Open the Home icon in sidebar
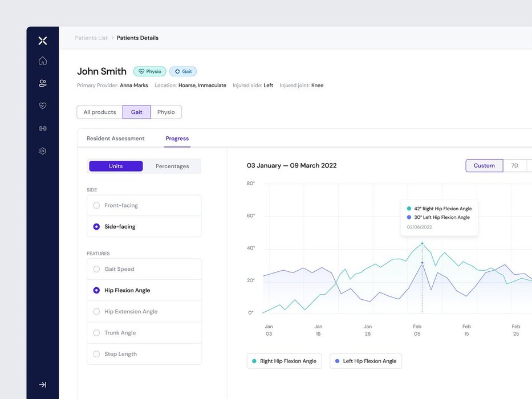532x399 pixels. click(43, 61)
